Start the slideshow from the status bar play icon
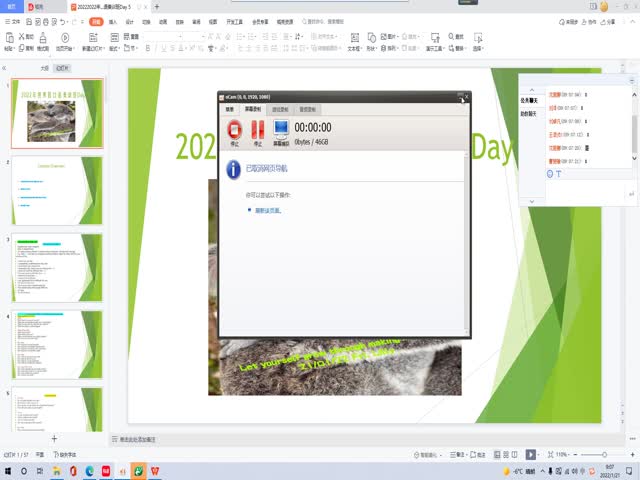The image size is (640, 480). point(530,454)
